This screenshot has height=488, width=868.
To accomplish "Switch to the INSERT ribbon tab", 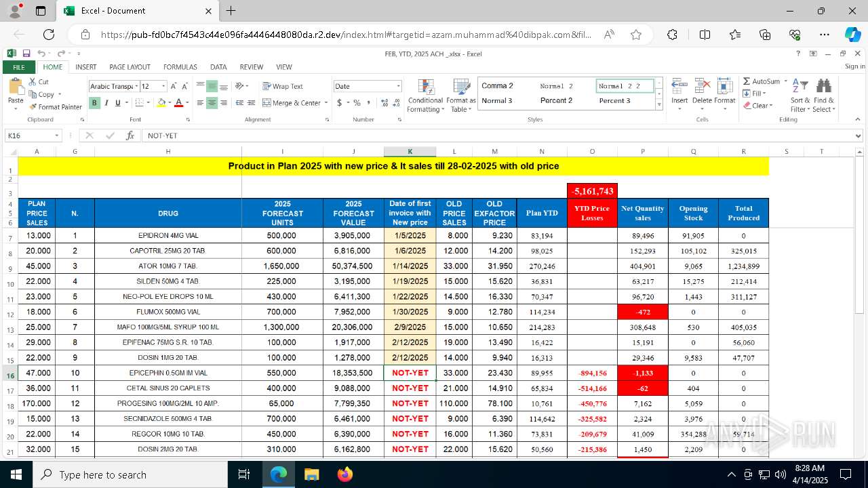I will [x=85, y=67].
